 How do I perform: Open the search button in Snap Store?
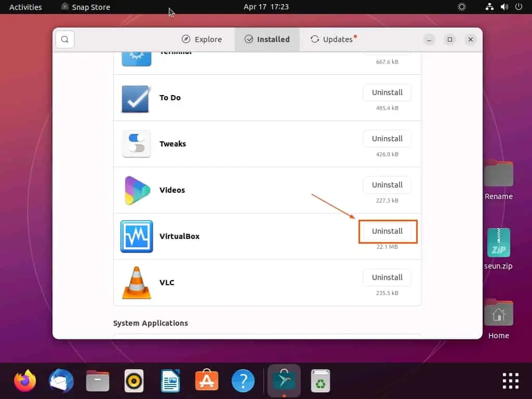point(65,39)
